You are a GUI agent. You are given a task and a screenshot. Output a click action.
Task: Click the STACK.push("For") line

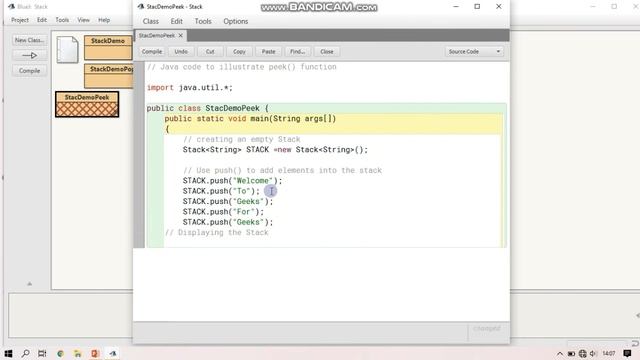[x=223, y=212]
